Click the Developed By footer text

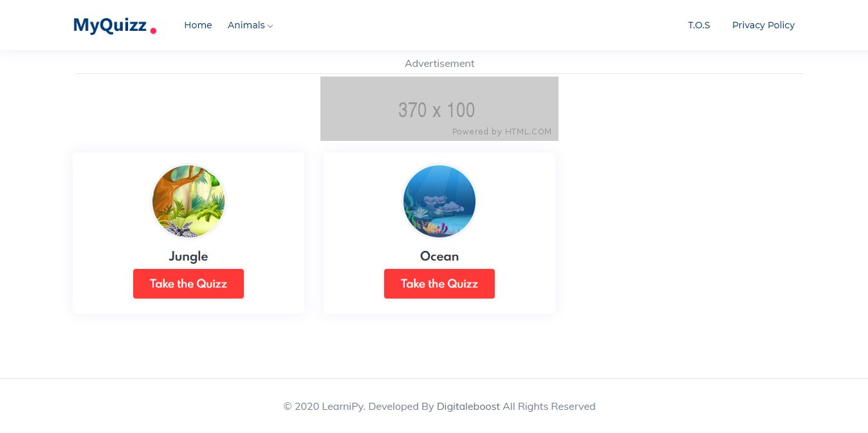click(401, 407)
